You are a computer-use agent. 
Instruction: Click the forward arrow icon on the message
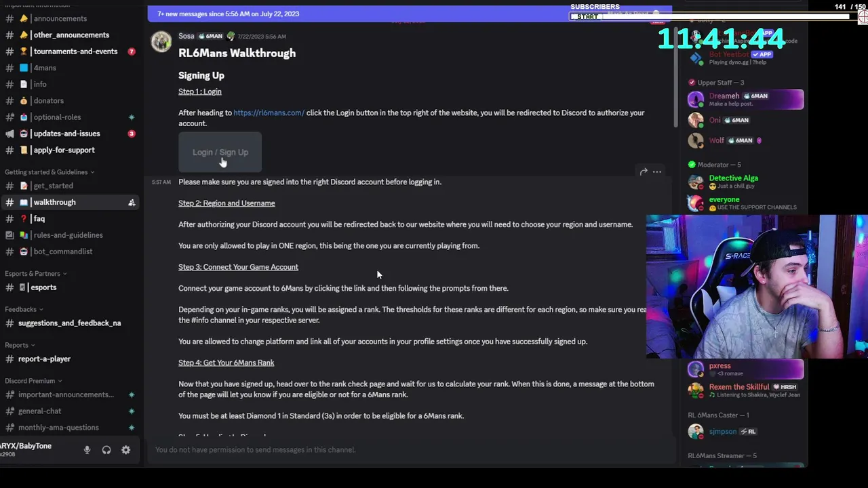coord(644,171)
